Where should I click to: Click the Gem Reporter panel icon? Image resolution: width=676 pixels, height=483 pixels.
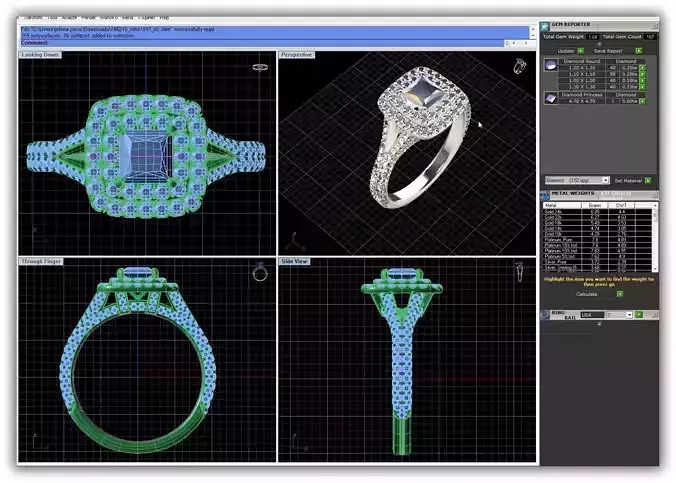coord(545,26)
